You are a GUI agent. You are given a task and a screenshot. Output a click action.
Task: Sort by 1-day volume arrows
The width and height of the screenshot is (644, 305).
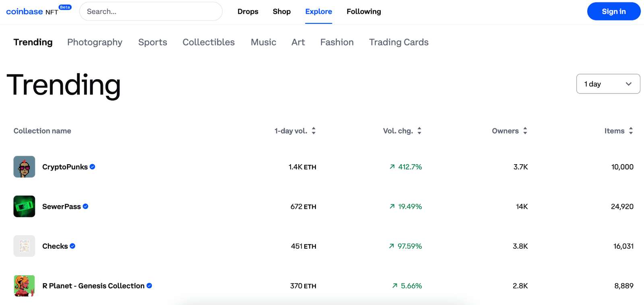coord(314,131)
